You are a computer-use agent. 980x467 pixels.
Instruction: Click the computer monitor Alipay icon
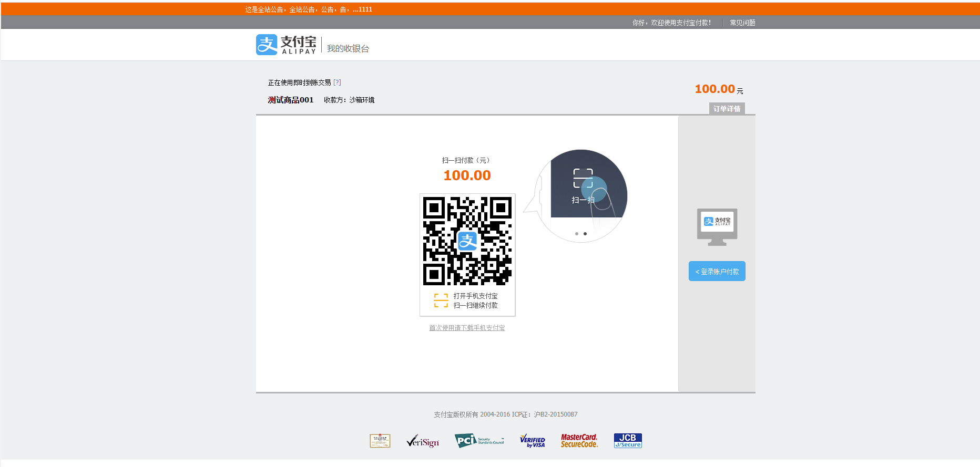pos(717,227)
